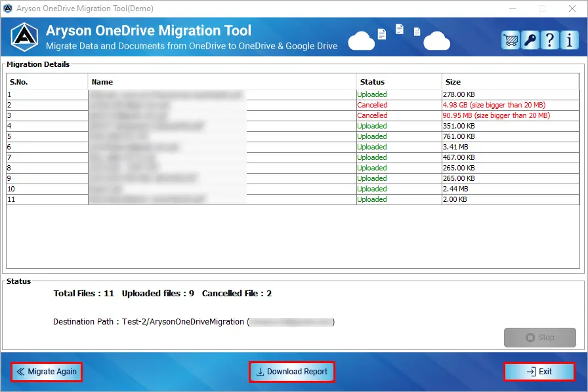Screen dimensions: 588x392
Task: Select serial number 5 cell
Action: (47, 136)
